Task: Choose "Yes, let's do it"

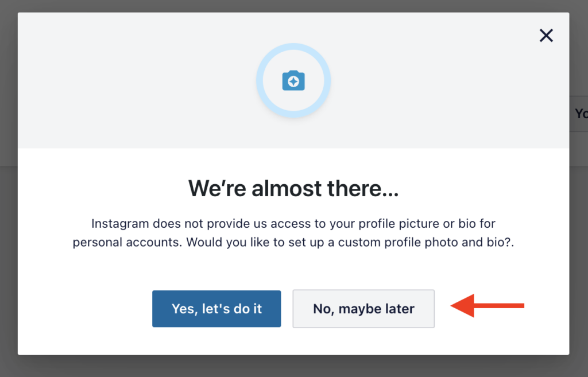Action: coord(216,309)
